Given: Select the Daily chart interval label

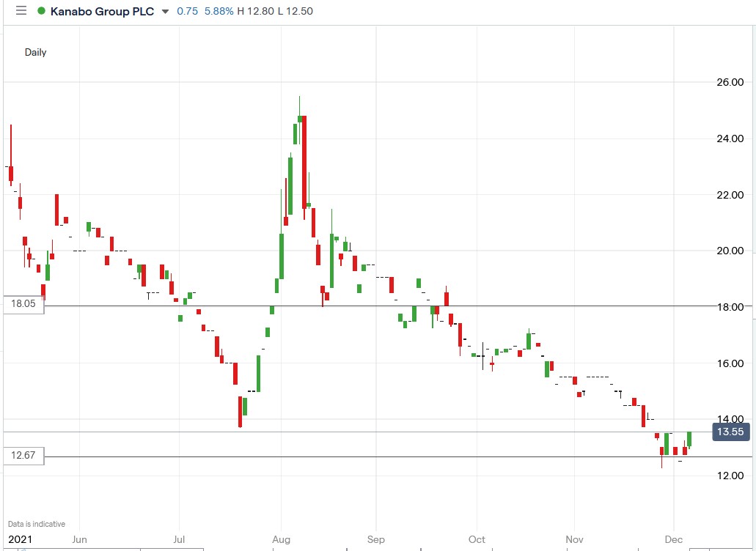Looking at the screenshot, I should pyautogui.click(x=35, y=52).
